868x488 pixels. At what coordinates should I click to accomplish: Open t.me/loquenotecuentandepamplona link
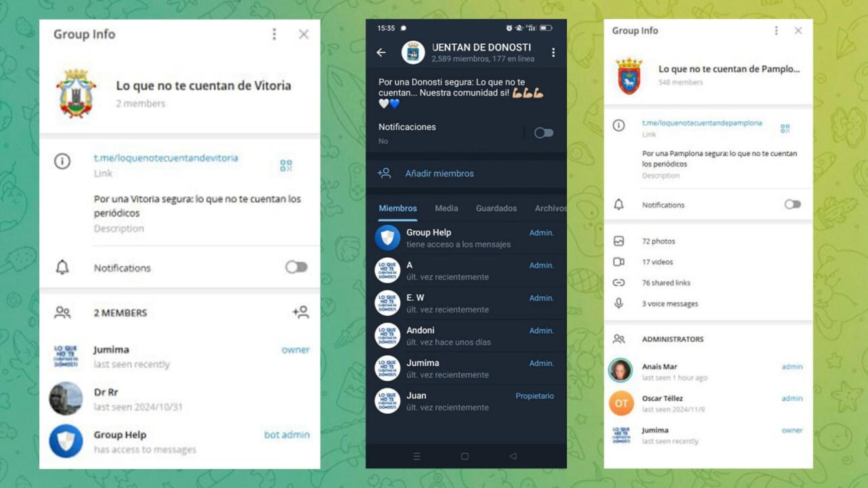tap(702, 123)
